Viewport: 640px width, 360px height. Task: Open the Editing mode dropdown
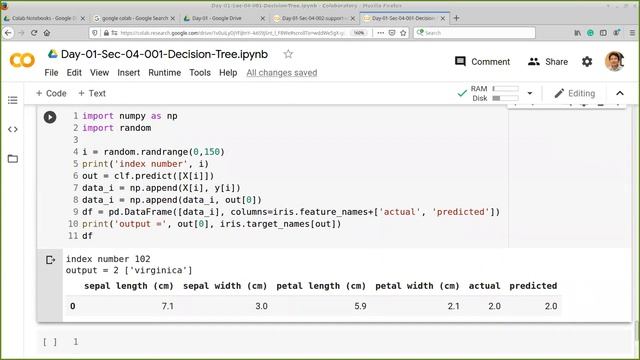pyautogui.click(x=575, y=93)
